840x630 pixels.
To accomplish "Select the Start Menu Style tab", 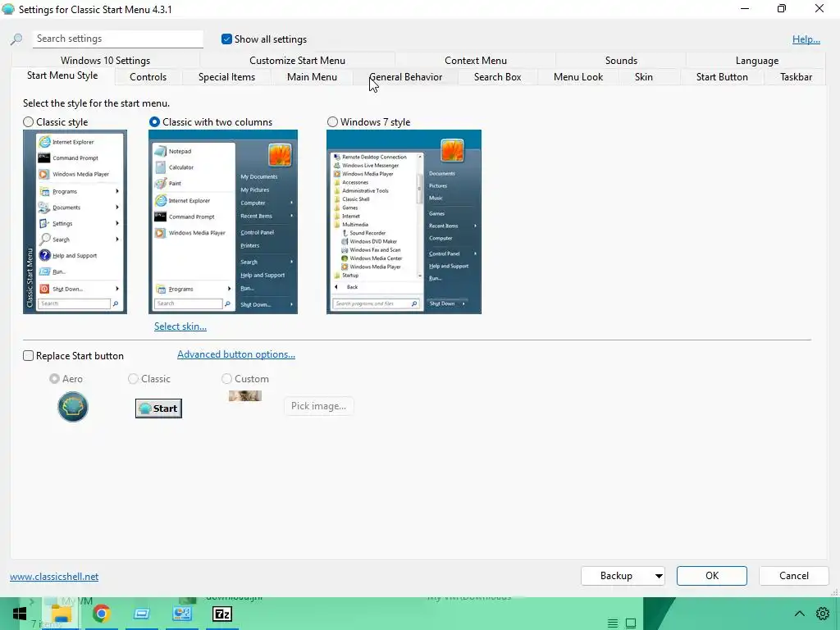I will pos(62,75).
